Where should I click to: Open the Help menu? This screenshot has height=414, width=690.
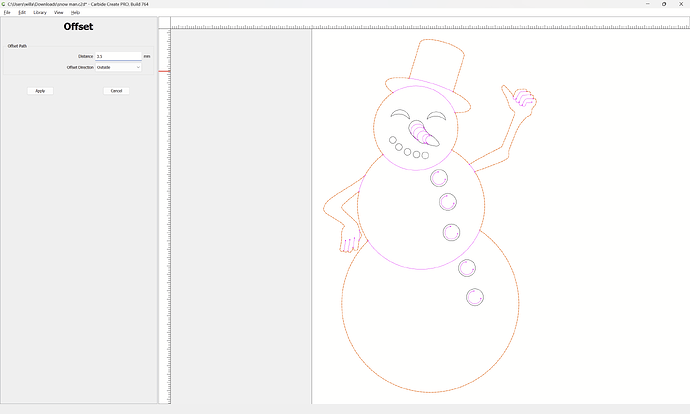click(75, 12)
